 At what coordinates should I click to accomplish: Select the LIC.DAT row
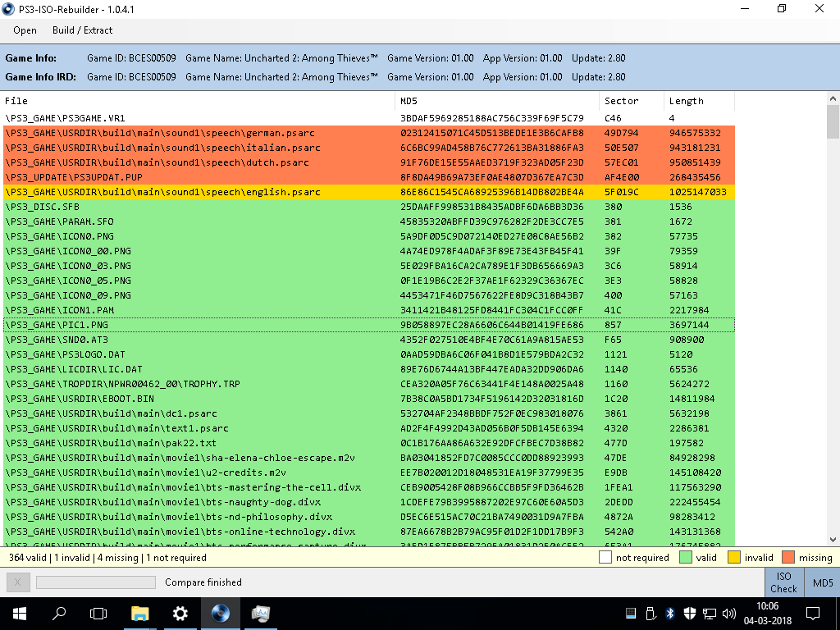click(368, 369)
